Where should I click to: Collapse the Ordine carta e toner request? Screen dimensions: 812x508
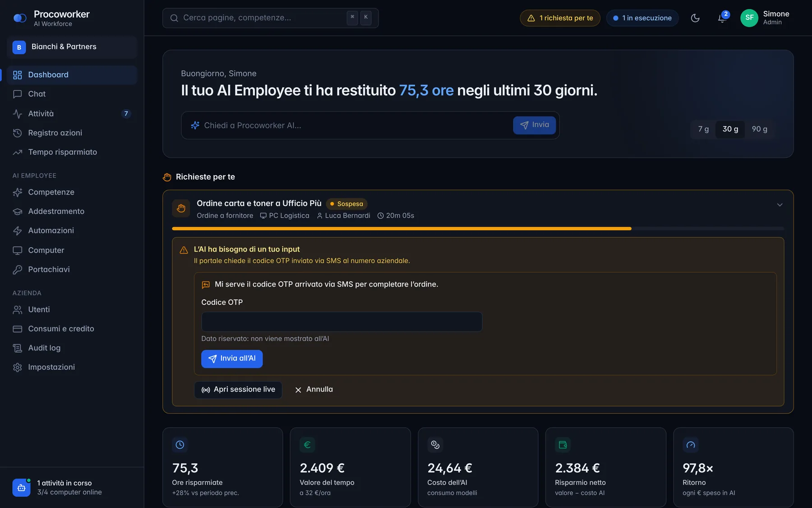pyautogui.click(x=780, y=205)
